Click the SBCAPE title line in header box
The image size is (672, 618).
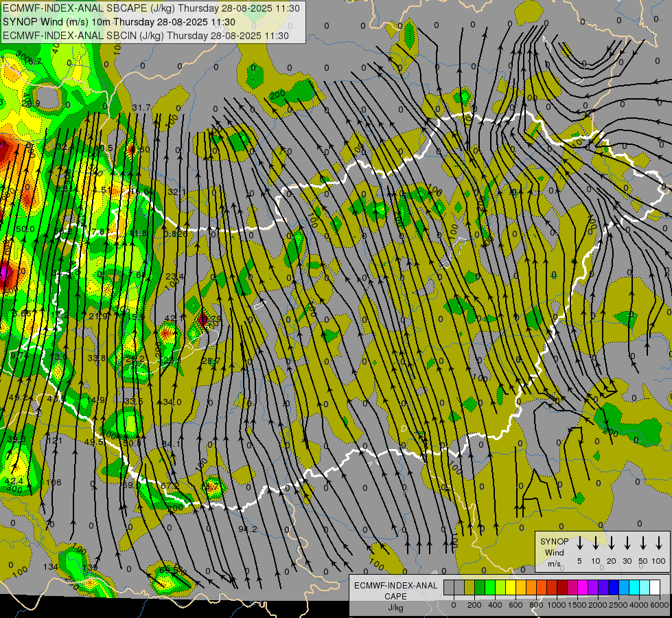[x=151, y=8]
